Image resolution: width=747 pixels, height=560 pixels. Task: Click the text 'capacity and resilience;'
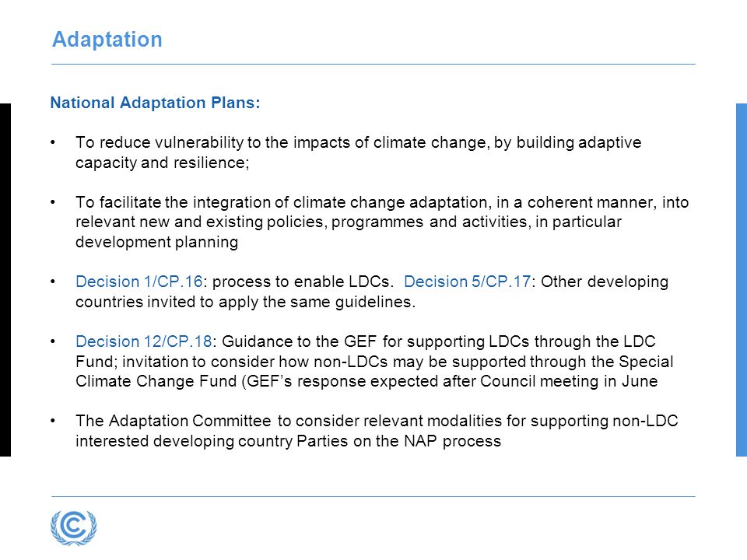click(163, 163)
